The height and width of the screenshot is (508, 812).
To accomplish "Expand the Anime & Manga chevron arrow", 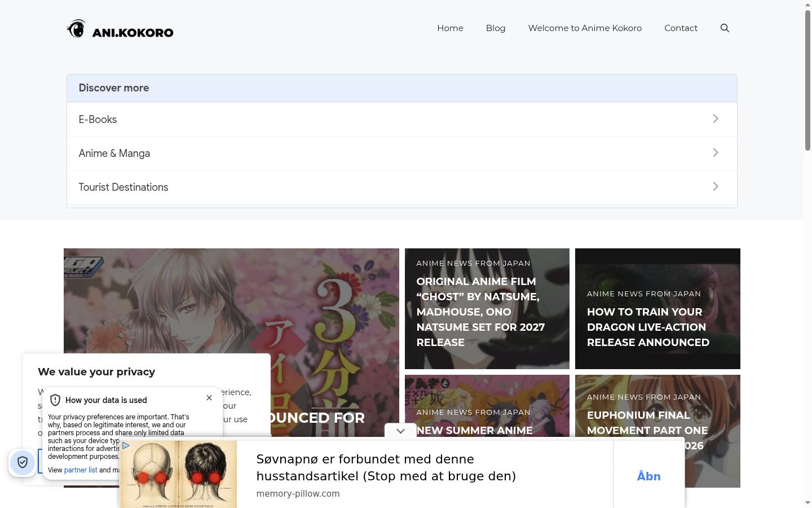I will click(x=716, y=152).
